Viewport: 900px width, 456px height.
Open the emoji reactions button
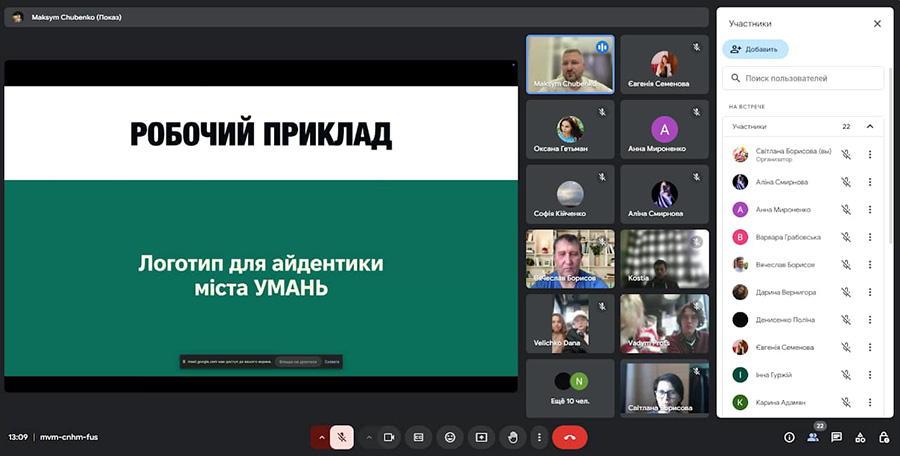pyautogui.click(x=450, y=438)
